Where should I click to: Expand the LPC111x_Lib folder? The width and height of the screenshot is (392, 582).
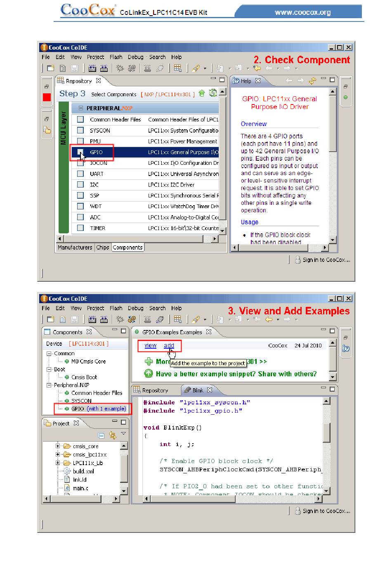pyautogui.click(x=58, y=463)
